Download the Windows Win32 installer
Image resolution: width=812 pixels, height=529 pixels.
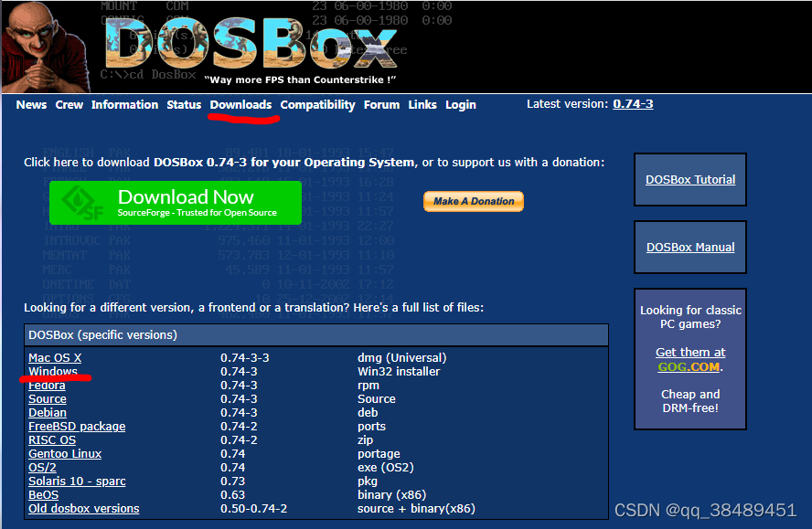(x=53, y=371)
